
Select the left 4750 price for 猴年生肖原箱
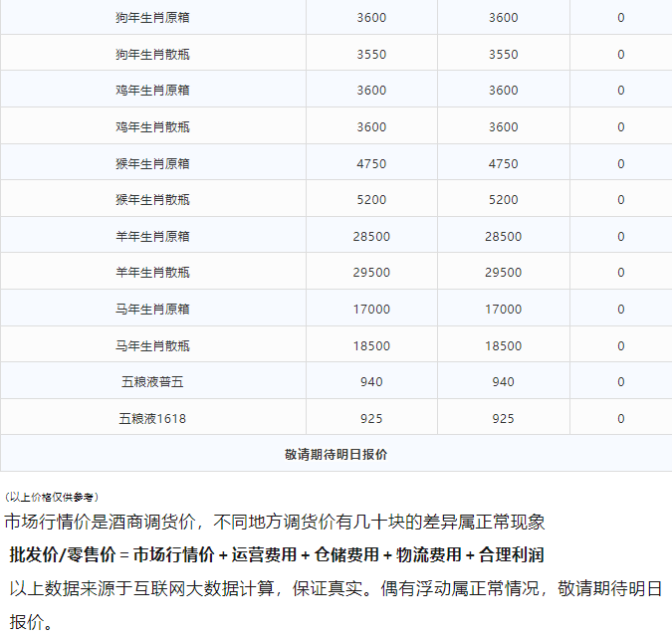click(x=371, y=164)
